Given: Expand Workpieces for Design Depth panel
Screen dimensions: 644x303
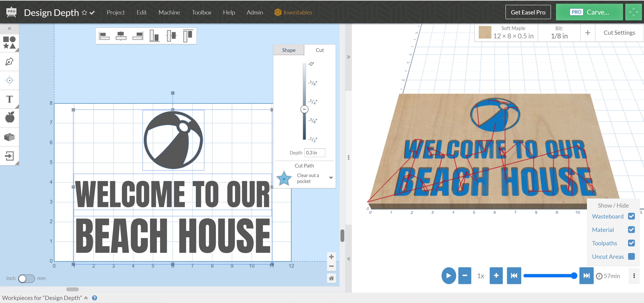Looking at the screenshot, I should [86, 298].
